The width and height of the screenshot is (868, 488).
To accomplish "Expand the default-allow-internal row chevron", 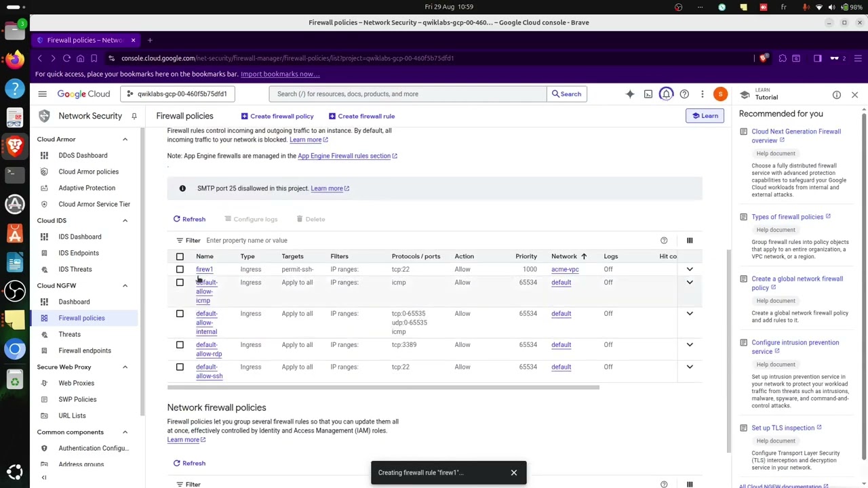I will point(690,314).
